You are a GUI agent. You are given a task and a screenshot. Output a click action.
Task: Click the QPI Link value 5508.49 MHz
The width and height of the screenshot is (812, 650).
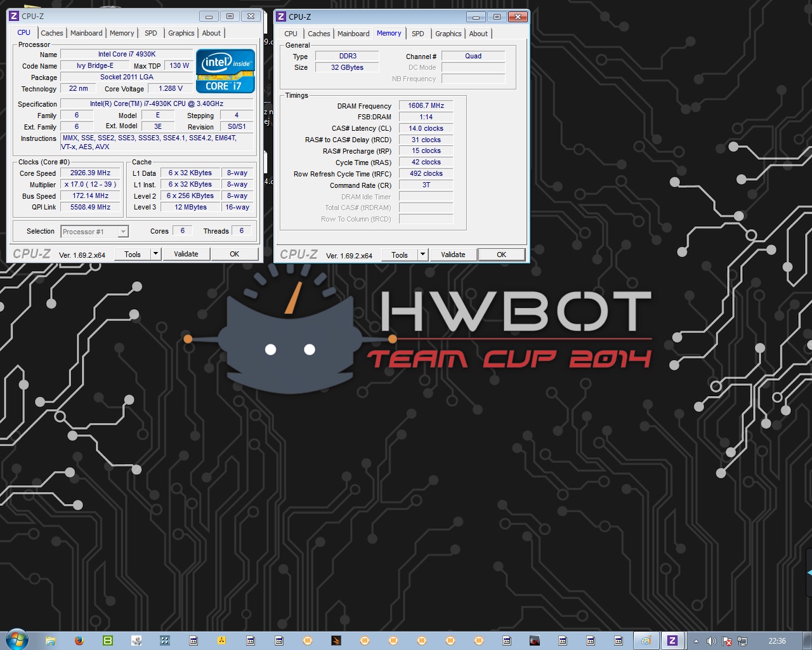pyautogui.click(x=91, y=208)
